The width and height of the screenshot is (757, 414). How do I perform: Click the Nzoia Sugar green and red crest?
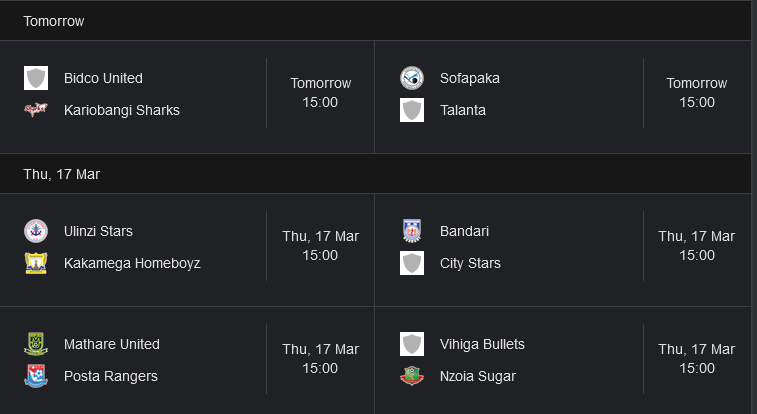click(x=412, y=376)
